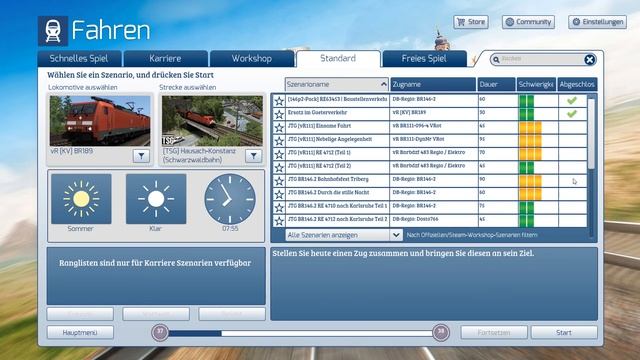The height and width of the screenshot is (360, 640).
Task: Click the scenario list scrollbar
Action: (x=591, y=133)
